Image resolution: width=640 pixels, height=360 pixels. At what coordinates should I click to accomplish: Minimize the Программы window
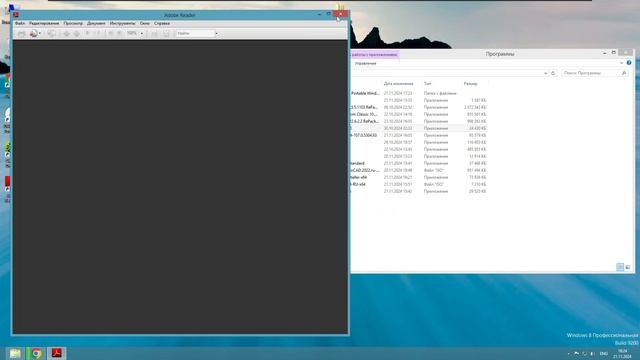click(x=604, y=53)
